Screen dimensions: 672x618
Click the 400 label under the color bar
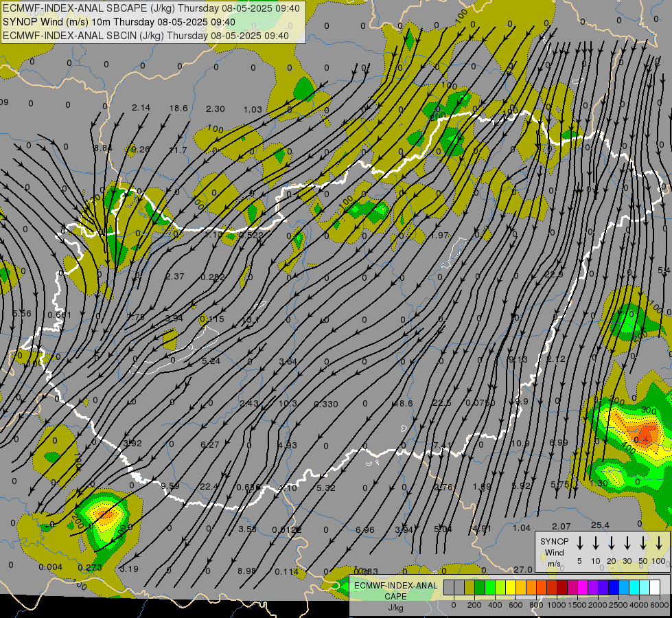(x=495, y=605)
